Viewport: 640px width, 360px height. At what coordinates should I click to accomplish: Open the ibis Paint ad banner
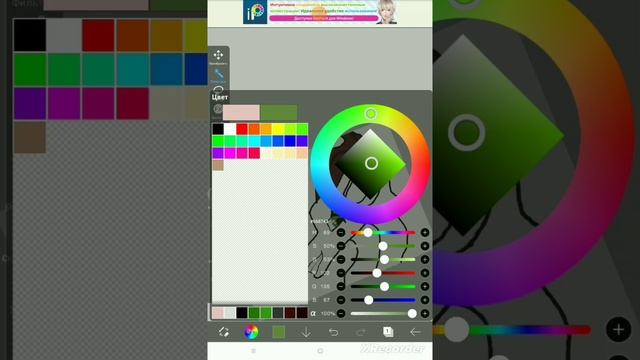point(320,12)
